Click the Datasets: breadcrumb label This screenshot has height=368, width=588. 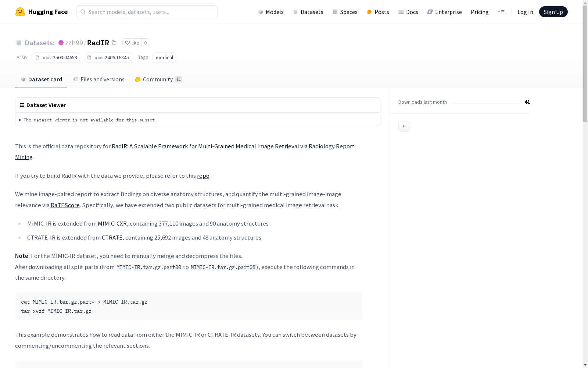click(x=39, y=43)
